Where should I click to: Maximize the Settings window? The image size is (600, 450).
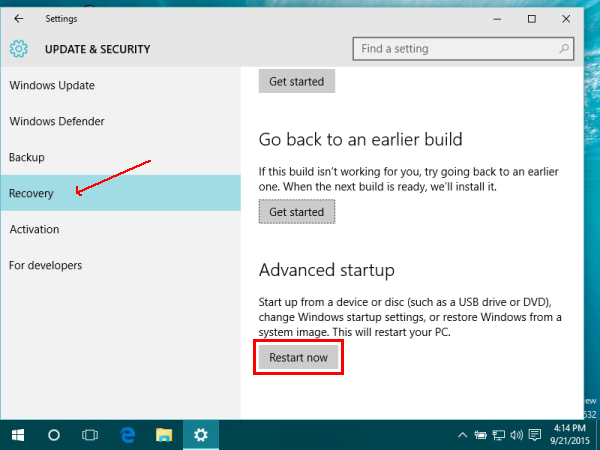point(532,19)
